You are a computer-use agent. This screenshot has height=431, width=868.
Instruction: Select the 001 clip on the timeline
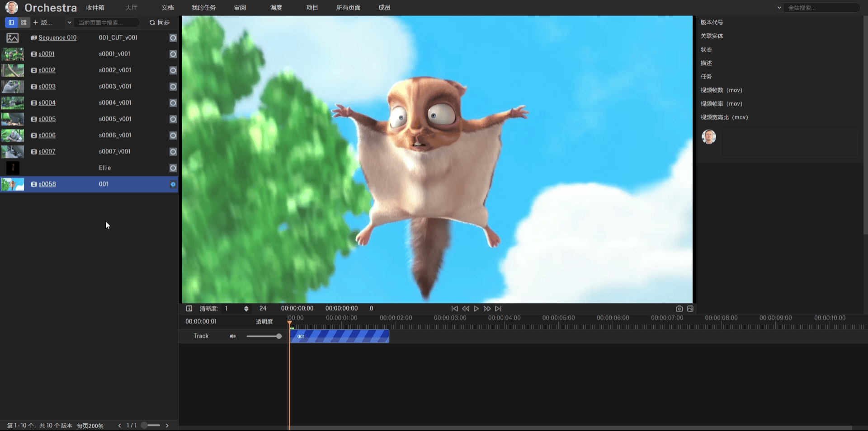click(340, 336)
